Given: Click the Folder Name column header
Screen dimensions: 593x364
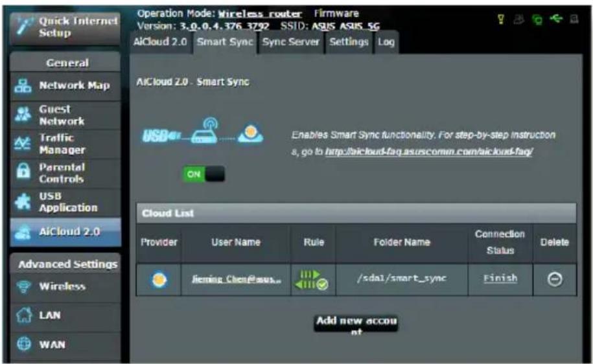Looking at the screenshot, I should click(x=402, y=242).
